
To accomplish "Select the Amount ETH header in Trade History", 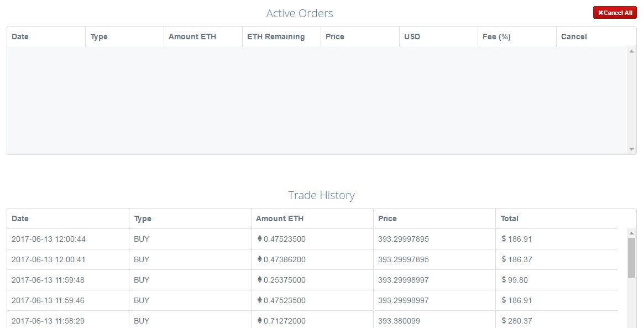I will [x=280, y=218].
